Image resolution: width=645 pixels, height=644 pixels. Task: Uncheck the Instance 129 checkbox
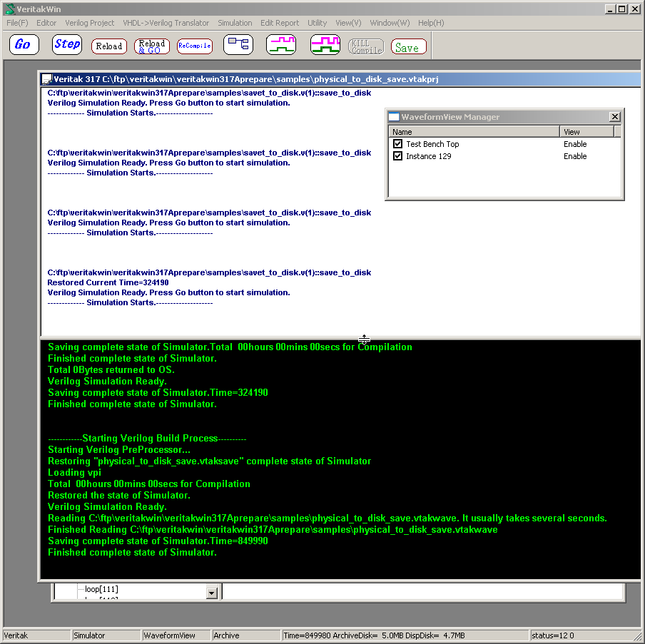coord(397,156)
